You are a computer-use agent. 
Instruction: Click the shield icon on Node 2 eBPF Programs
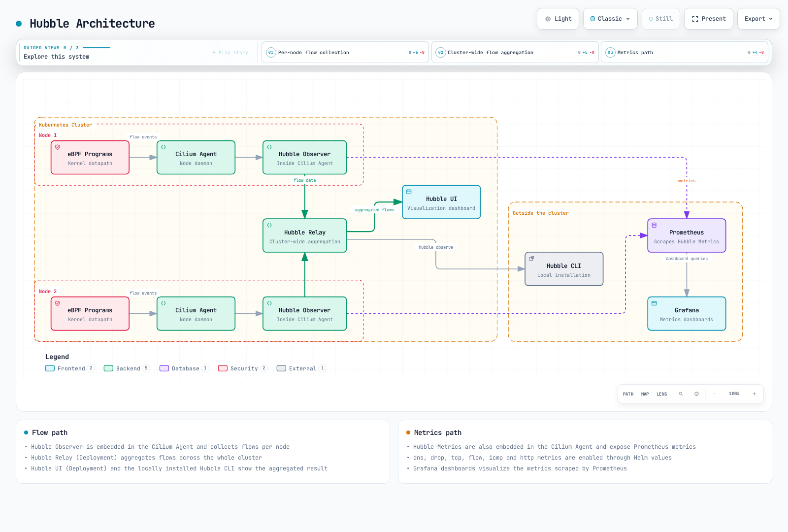(x=58, y=303)
